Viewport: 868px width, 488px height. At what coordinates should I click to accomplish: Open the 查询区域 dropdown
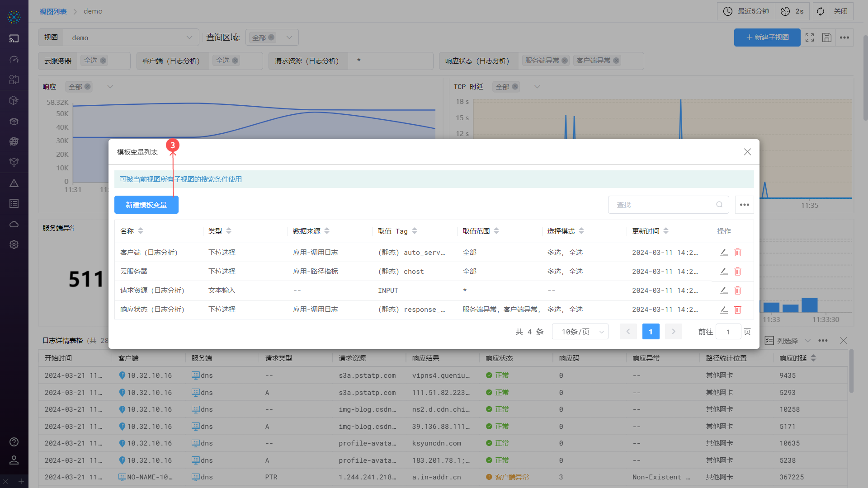pyautogui.click(x=289, y=38)
